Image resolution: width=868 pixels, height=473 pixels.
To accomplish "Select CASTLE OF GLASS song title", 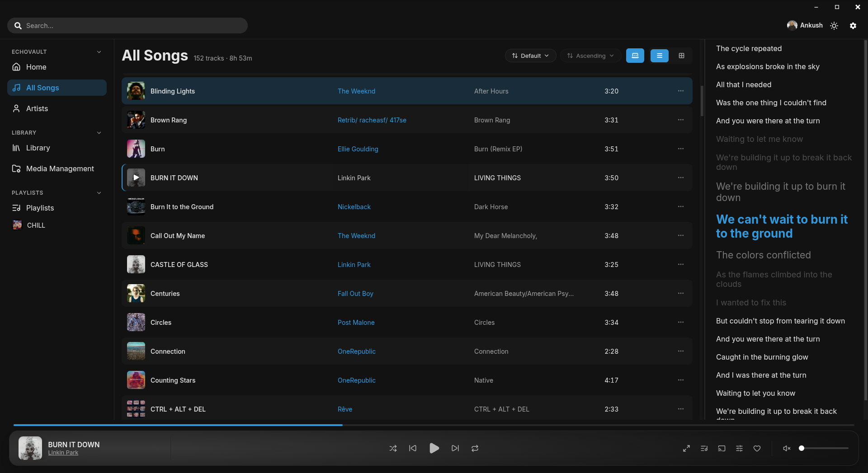I will pos(179,265).
